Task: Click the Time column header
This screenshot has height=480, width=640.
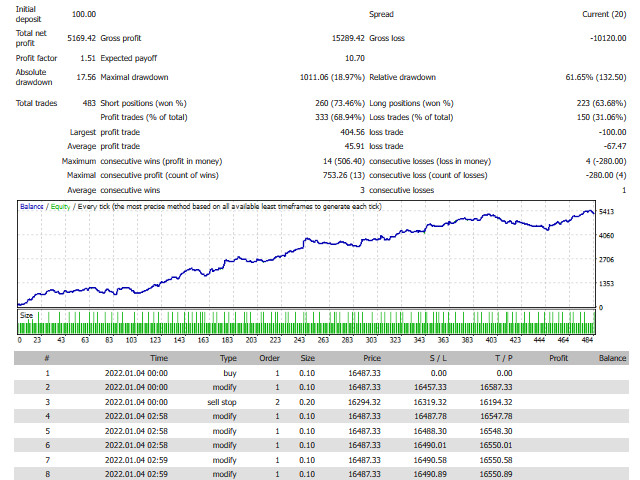Action: click(159, 357)
